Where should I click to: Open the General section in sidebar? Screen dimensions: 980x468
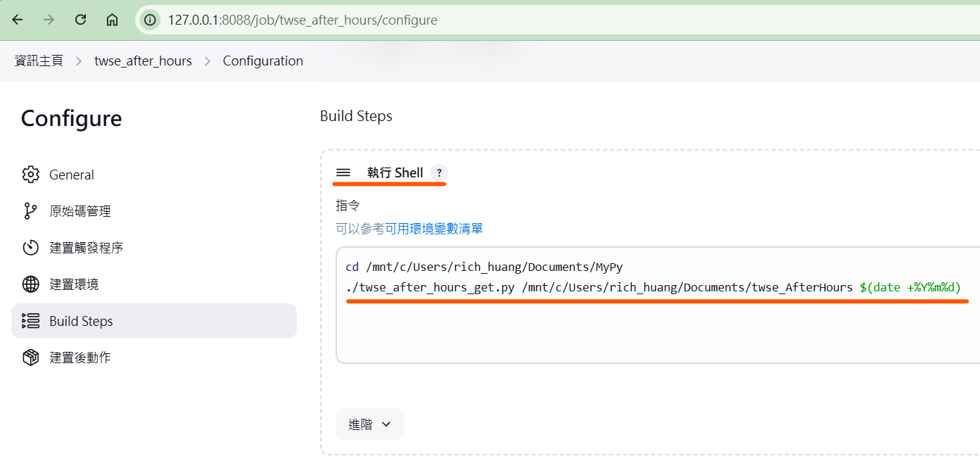click(x=71, y=175)
